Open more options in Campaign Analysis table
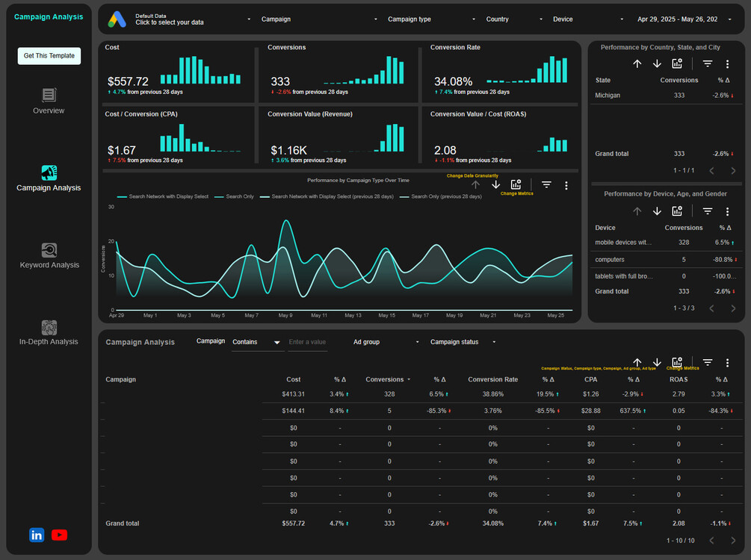The height and width of the screenshot is (560, 751). (727, 363)
